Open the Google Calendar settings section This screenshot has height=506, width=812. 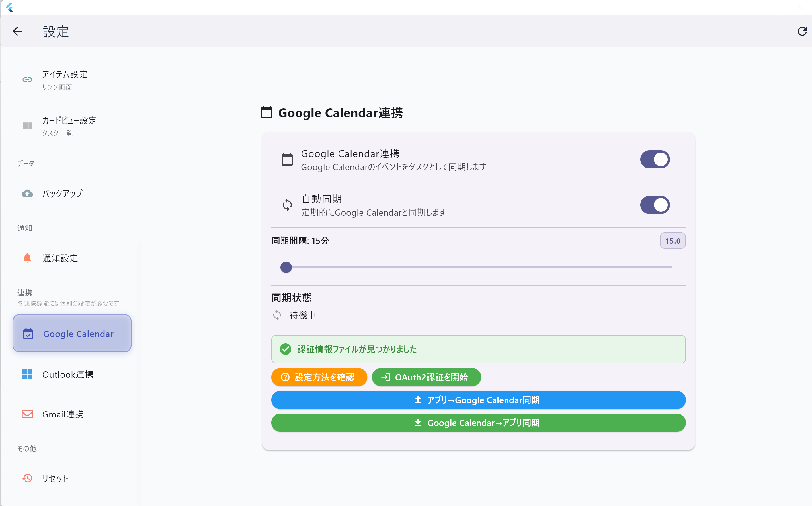click(x=72, y=333)
